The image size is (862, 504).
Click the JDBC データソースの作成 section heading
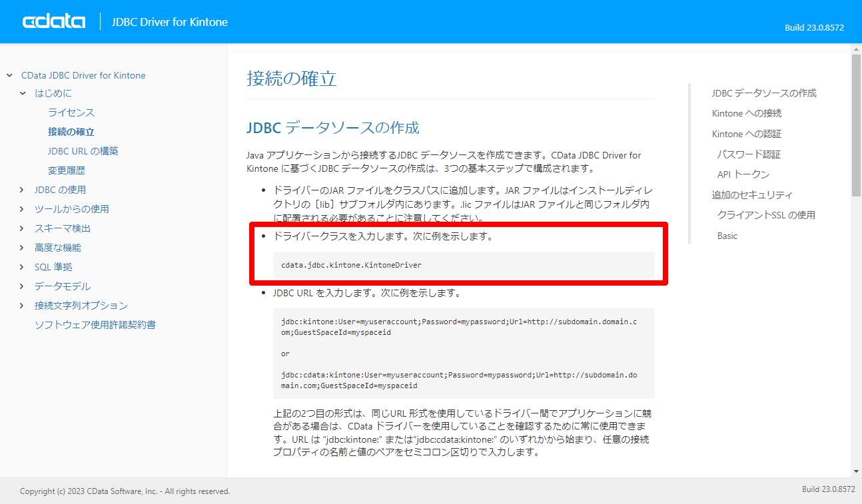point(333,127)
